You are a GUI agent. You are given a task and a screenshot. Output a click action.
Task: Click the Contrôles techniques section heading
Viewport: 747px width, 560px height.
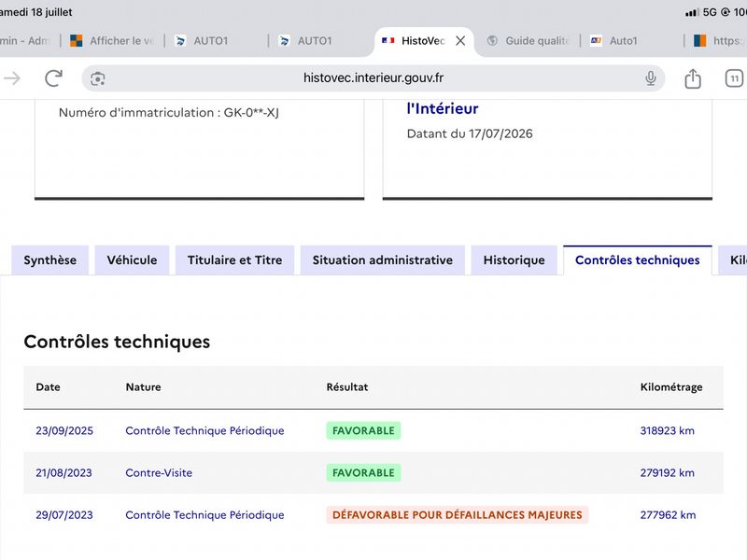tap(117, 342)
